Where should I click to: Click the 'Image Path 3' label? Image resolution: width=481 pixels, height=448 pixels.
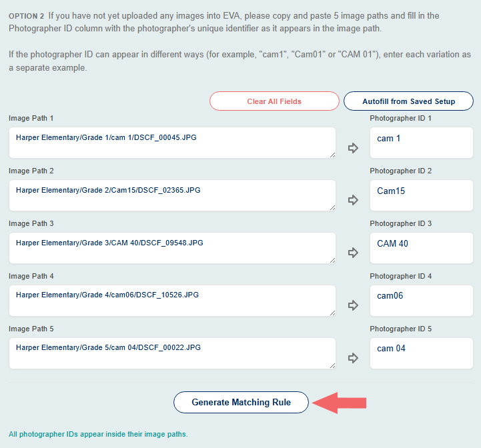pyautogui.click(x=31, y=223)
